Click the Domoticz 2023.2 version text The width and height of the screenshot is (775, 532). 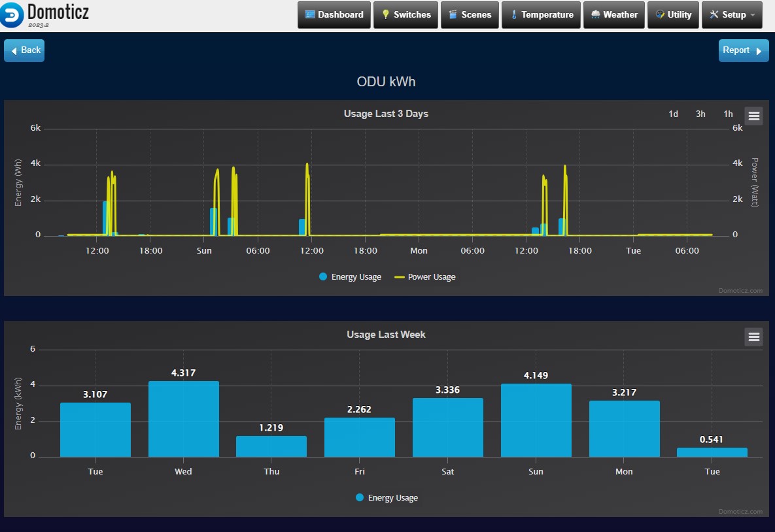coord(38,25)
